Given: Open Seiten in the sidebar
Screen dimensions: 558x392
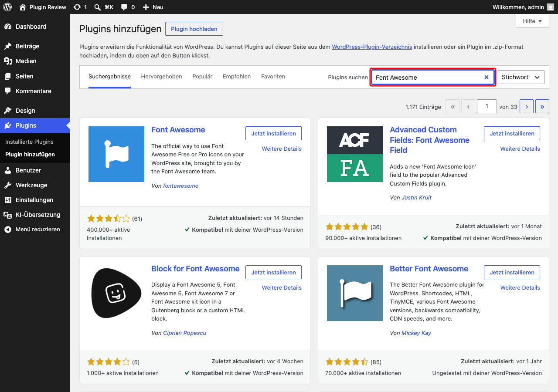Looking at the screenshot, I should pyautogui.click(x=35, y=76).
